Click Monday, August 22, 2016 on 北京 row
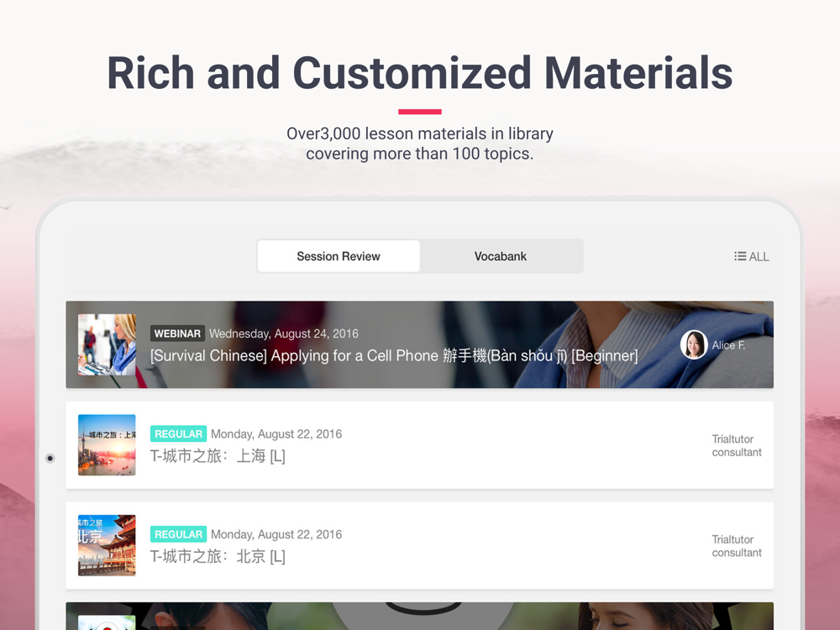Viewport: 840px width, 630px height. tap(276, 534)
